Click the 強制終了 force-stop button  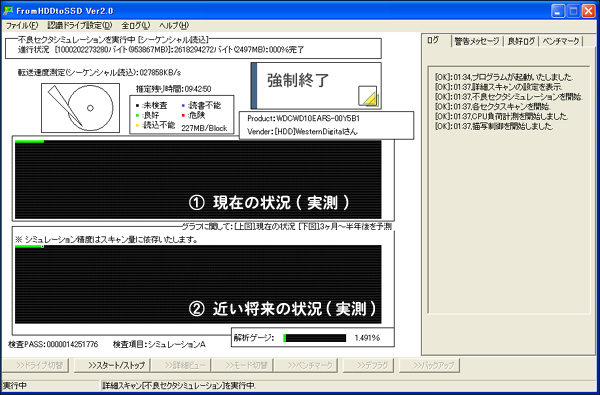[x=316, y=85]
